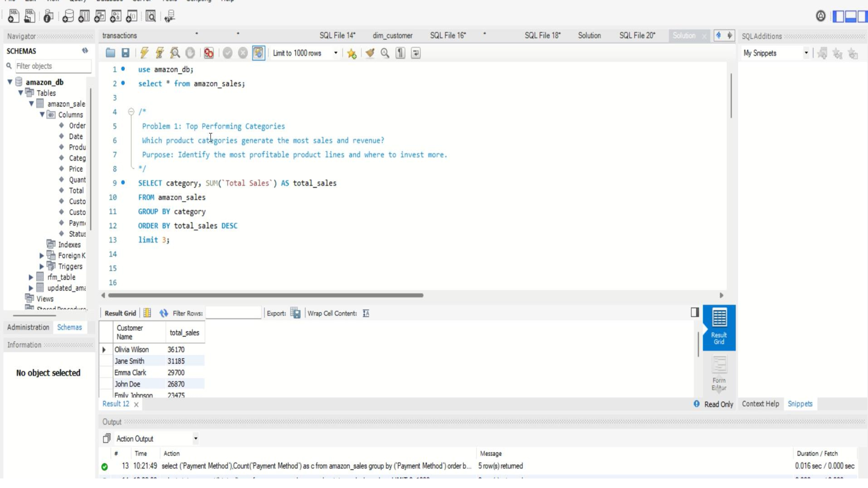Commit the transaction checkmark icon
868x488 pixels.
tap(227, 53)
